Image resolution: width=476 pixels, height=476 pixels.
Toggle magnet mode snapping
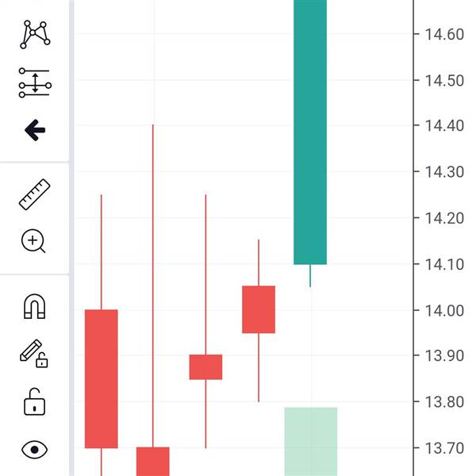coord(35,306)
